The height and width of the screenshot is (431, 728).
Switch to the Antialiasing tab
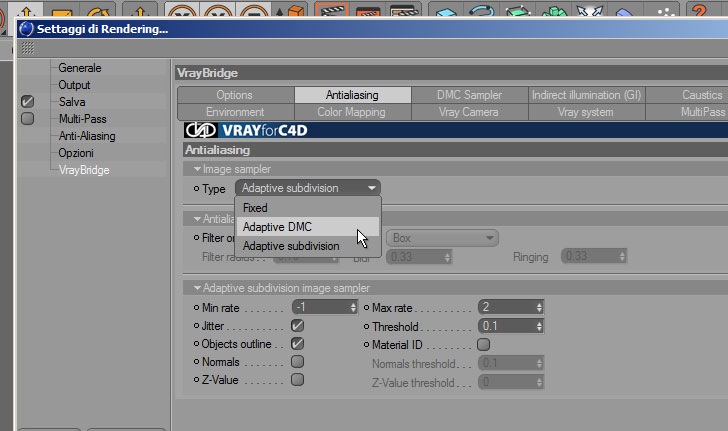coord(353,95)
